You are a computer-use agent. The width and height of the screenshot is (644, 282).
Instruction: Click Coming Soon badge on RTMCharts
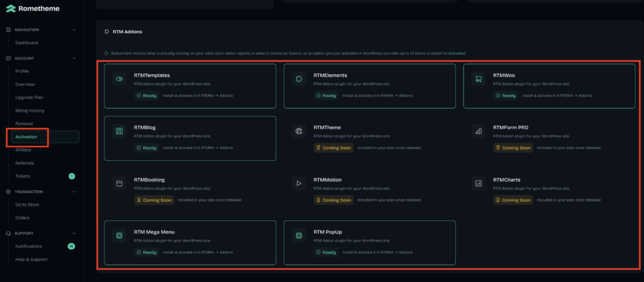point(513,200)
